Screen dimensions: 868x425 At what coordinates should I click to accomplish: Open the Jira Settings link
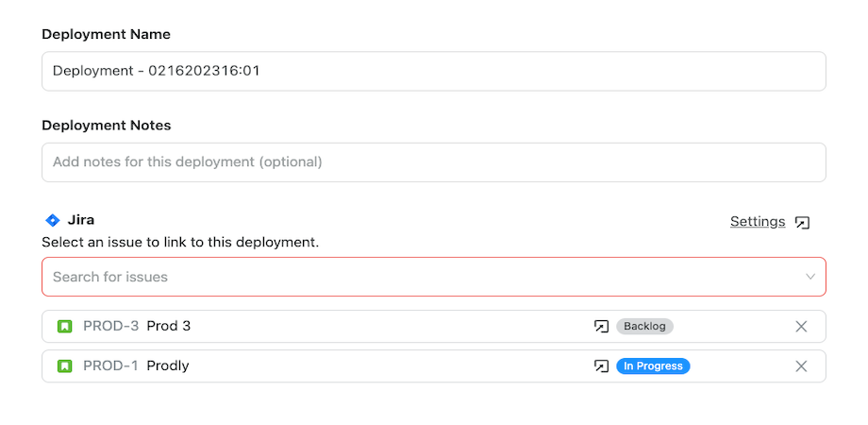758,222
